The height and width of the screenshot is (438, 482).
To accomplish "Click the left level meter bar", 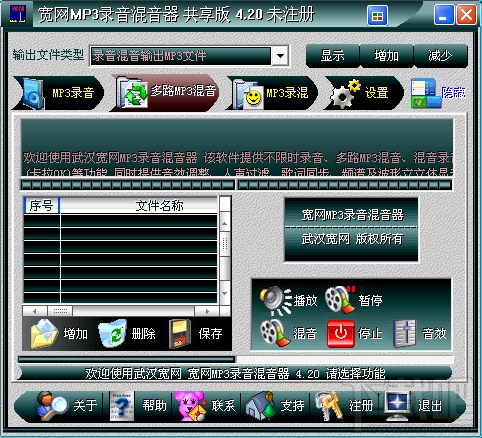I will [128, 185].
